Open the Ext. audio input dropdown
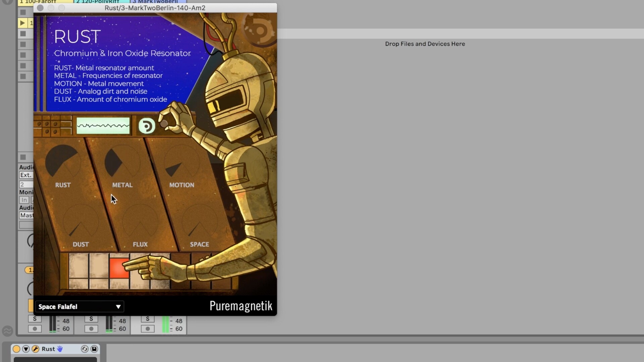644x362 pixels. [26, 175]
